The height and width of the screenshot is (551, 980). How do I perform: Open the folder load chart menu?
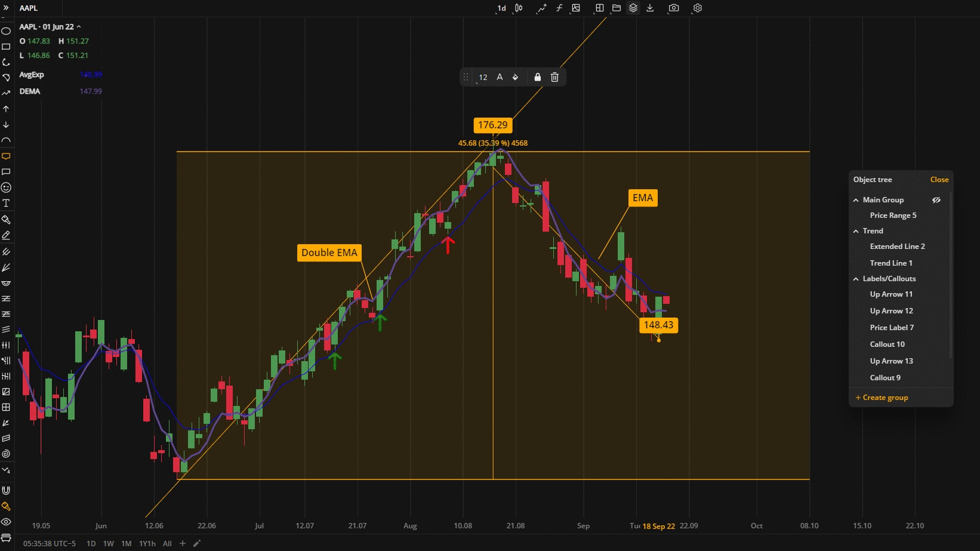coord(617,8)
